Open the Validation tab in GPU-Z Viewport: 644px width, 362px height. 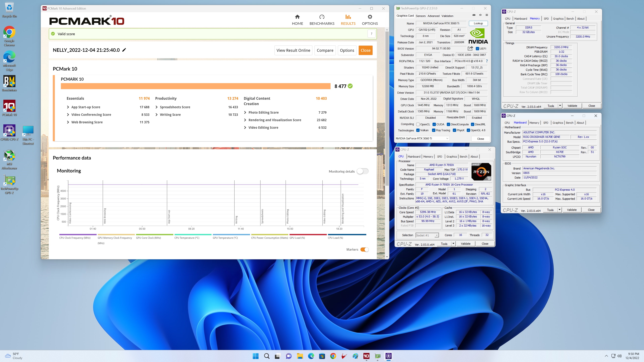447,16
